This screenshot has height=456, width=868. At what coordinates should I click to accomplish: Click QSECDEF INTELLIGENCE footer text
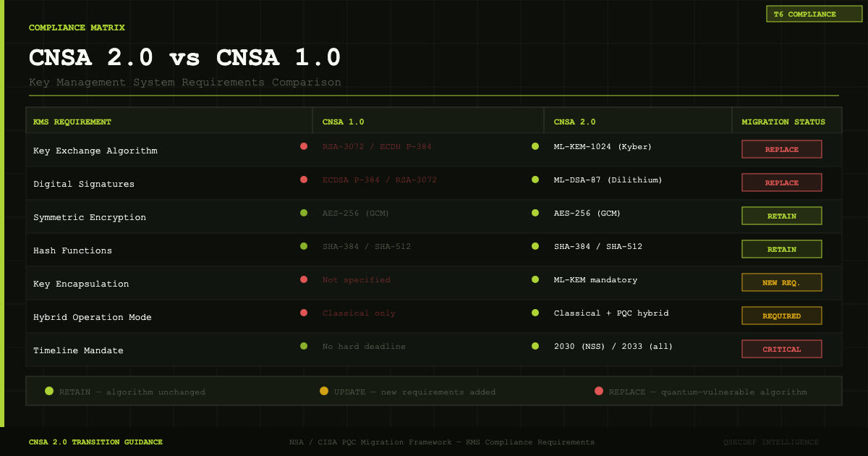[x=771, y=442]
